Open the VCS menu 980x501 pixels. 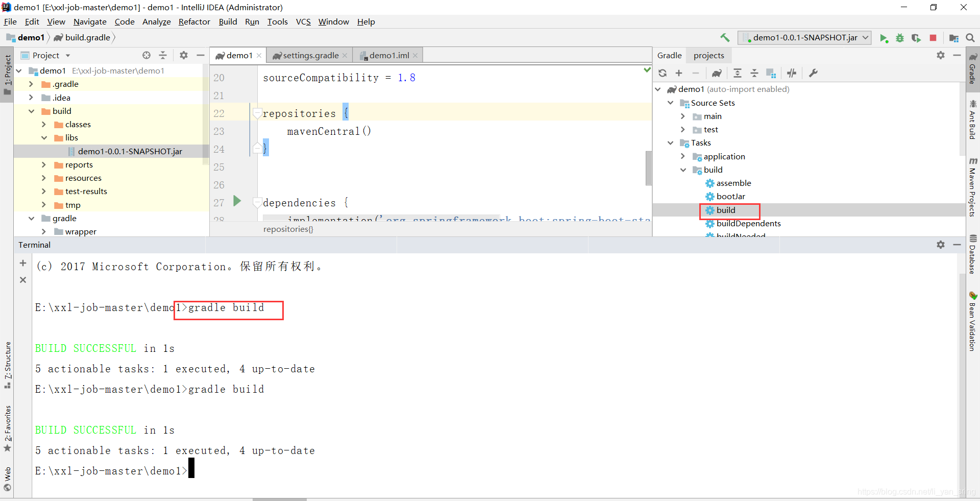pos(303,21)
